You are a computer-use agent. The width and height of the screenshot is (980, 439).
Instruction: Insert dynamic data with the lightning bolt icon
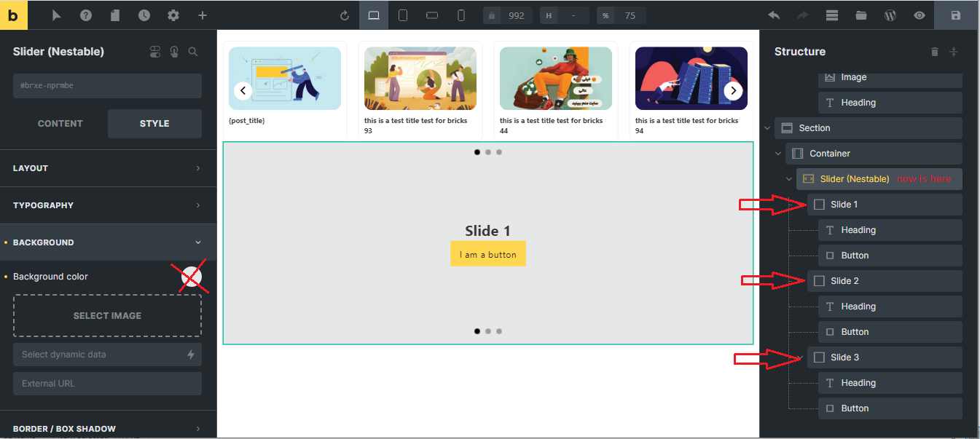[191, 355]
